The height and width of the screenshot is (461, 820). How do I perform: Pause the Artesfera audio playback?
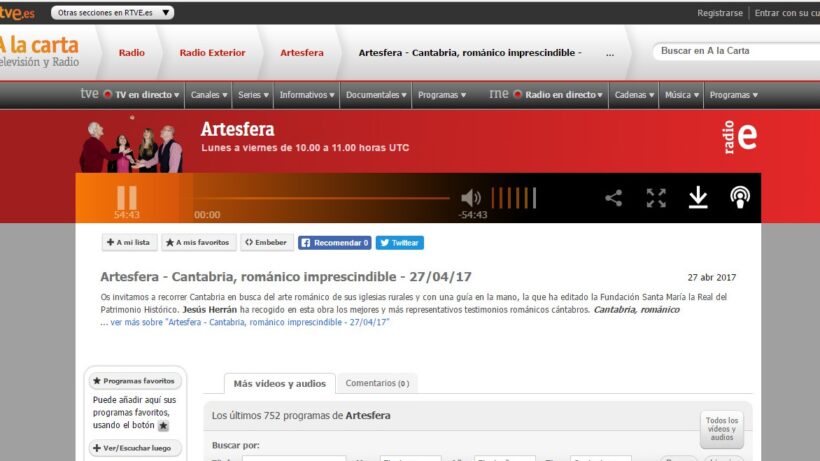click(127, 198)
